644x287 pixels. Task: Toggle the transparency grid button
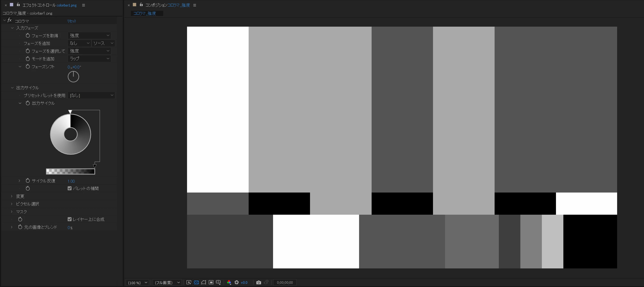point(196,283)
